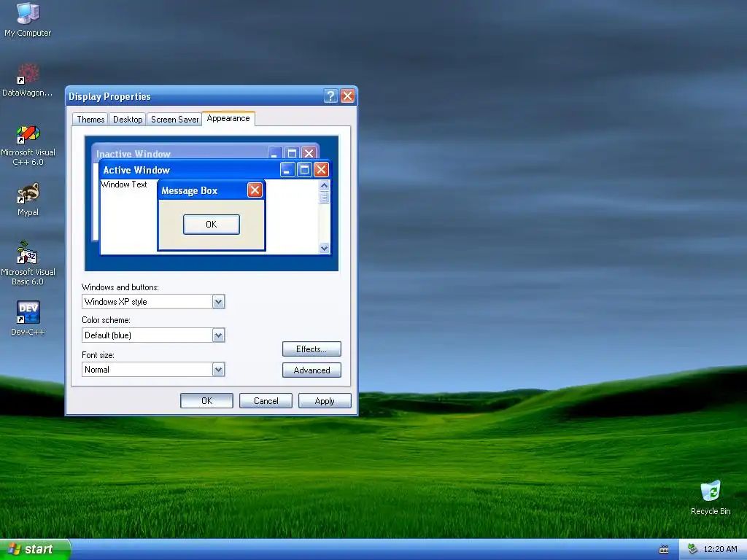747x560 pixels.
Task: Expand the Windows and buttons dropdown
Action: pos(218,301)
